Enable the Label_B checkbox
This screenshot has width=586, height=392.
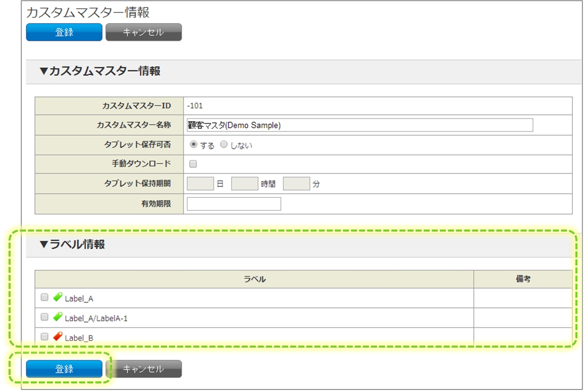point(44,337)
